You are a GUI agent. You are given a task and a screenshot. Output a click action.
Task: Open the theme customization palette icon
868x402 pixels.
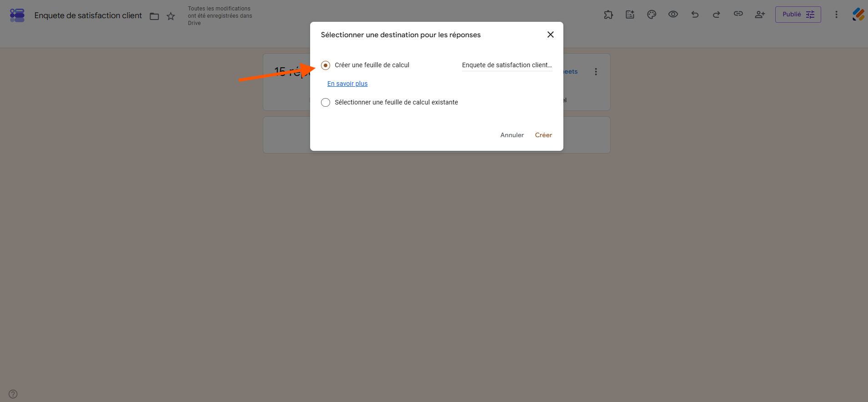coord(652,15)
